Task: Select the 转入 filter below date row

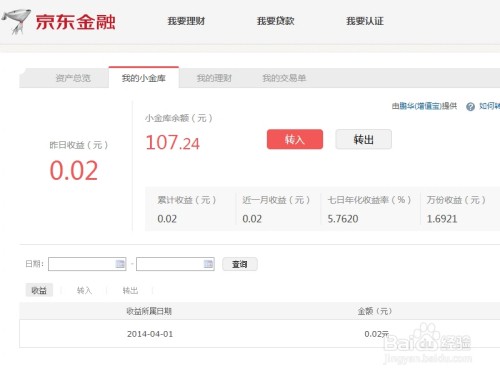Action: pos(84,291)
